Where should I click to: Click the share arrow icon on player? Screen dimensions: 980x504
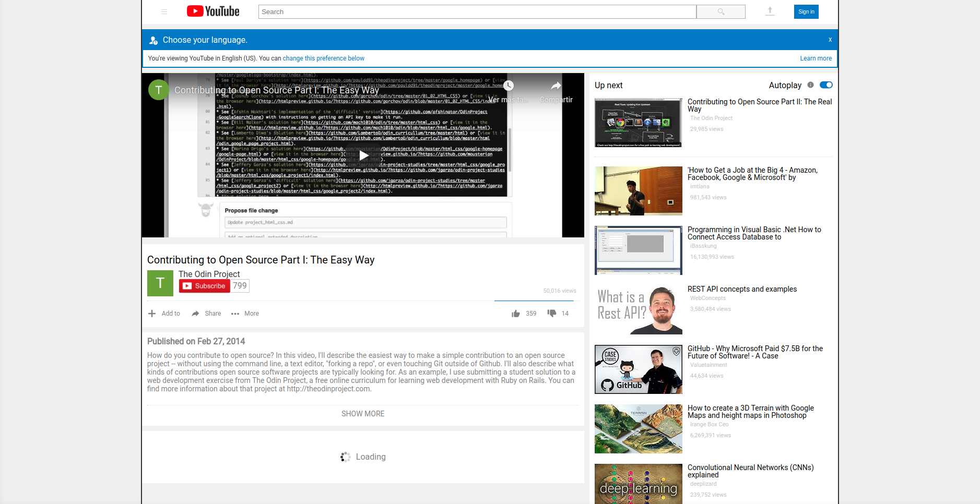(x=556, y=86)
